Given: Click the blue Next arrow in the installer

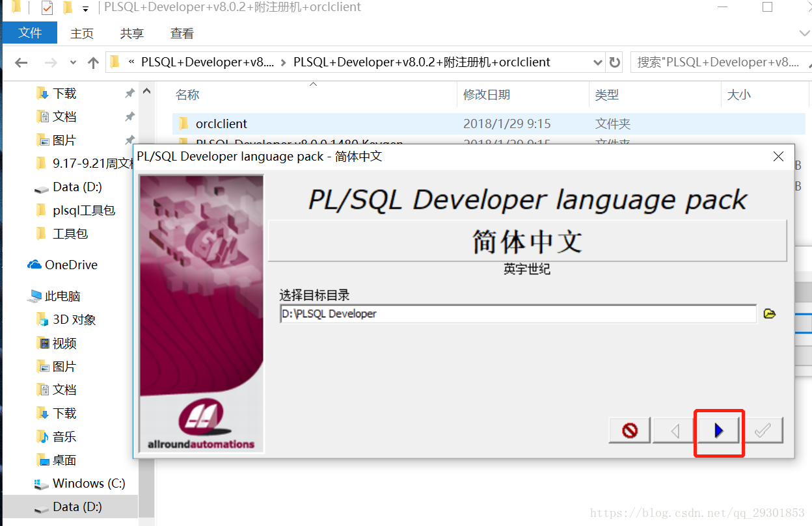Looking at the screenshot, I should coord(718,430).
